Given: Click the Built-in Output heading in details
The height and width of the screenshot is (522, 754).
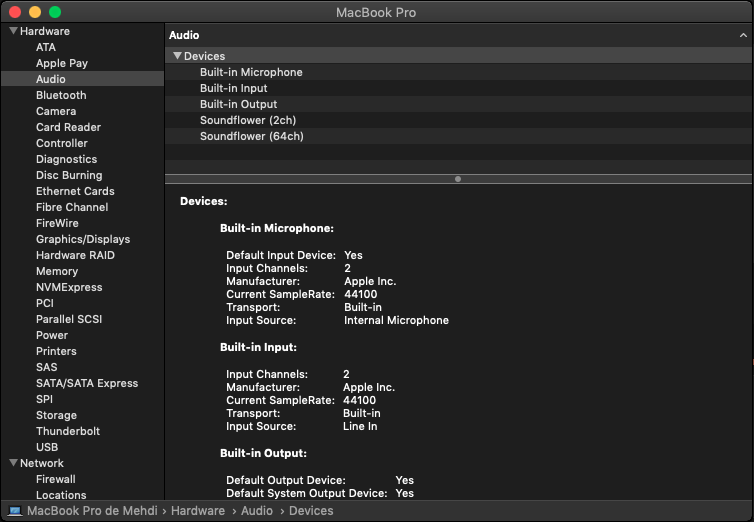Looking at the screenshot, I should (x=263, y=453).
